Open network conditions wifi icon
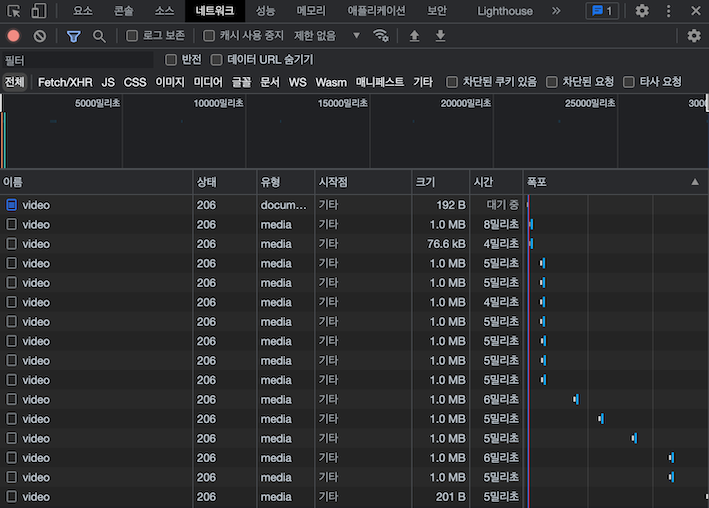Screen dimensions: 709x508 click(381, 36)
